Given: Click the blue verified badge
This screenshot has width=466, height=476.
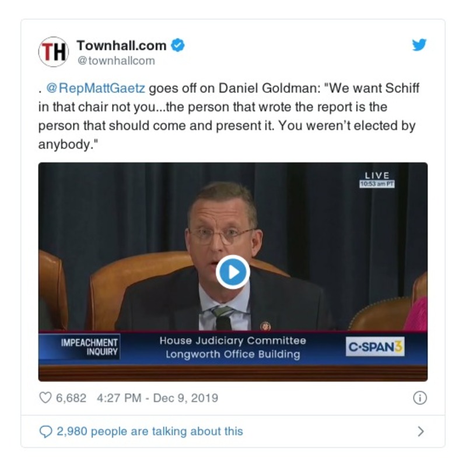Looking at the screenshot, I should coord(178,45).
